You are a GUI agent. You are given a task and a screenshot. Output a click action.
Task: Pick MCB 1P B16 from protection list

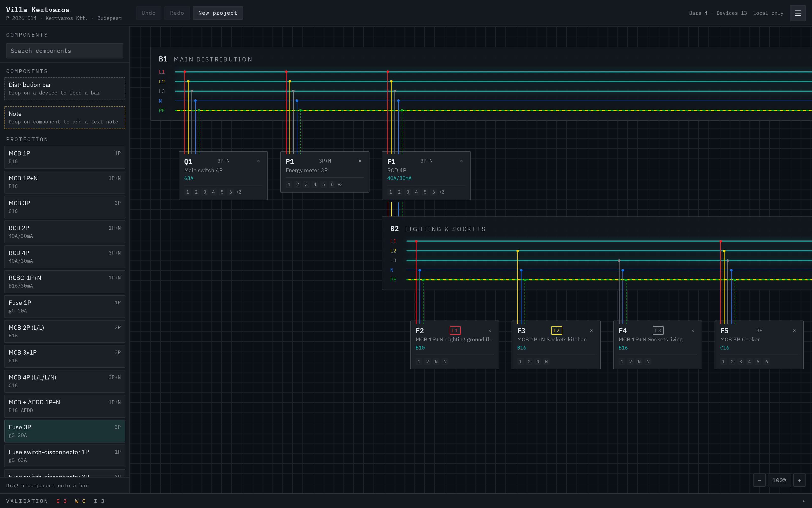[x=64, y=157]
